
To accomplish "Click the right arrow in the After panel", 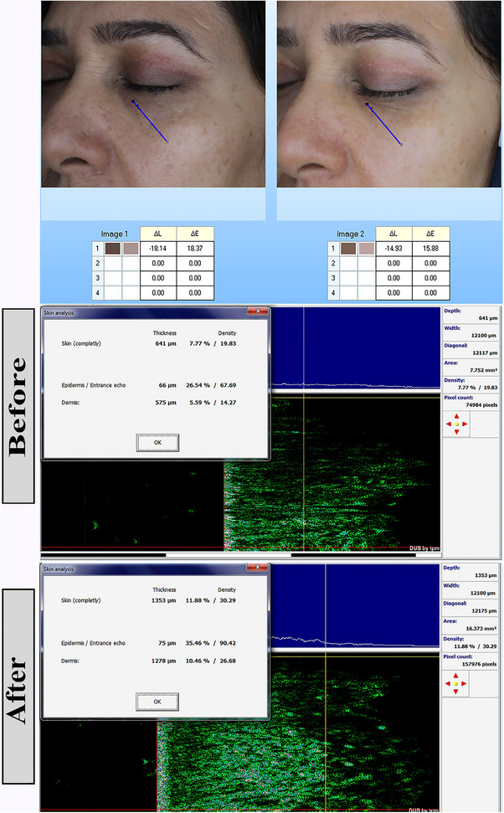I will [x=465, y=685].
